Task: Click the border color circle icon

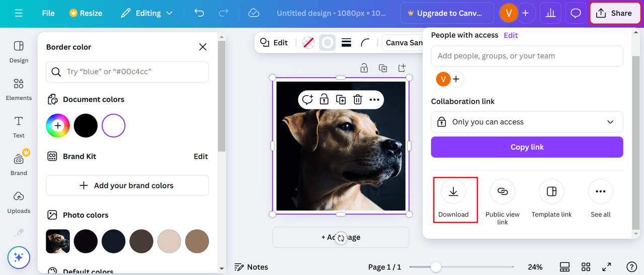Action: (328, 43)
